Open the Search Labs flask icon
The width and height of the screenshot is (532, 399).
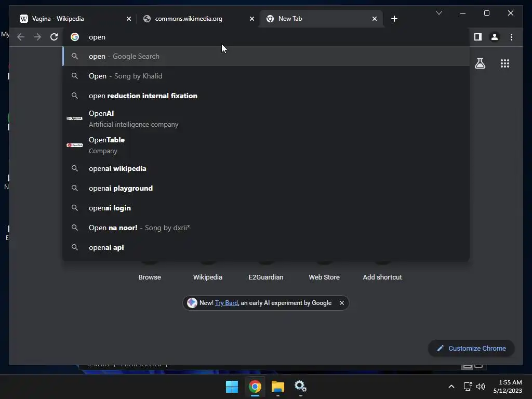[x=480, y=63]
